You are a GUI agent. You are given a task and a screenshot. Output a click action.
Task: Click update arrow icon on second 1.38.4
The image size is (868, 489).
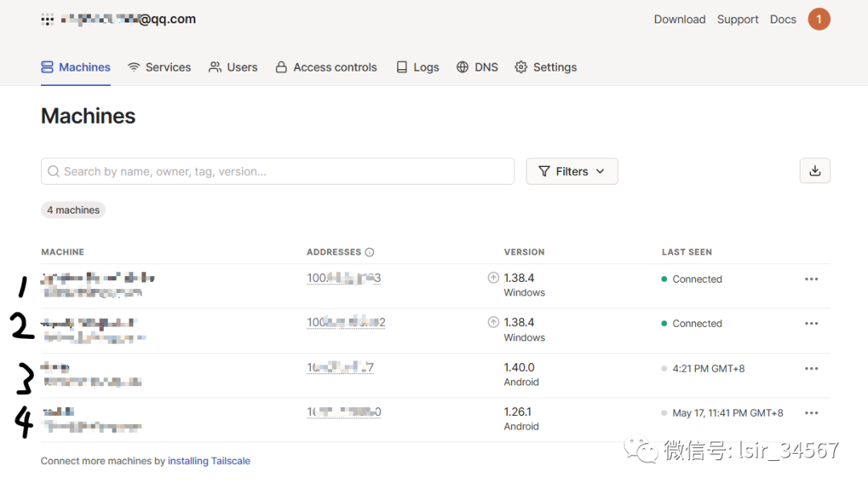[493, 322]
